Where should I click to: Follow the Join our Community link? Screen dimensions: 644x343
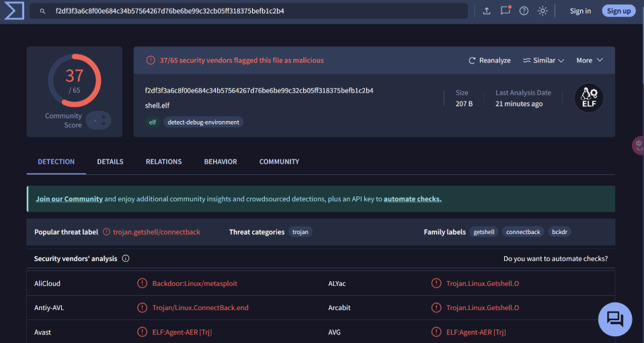[69, 199]
